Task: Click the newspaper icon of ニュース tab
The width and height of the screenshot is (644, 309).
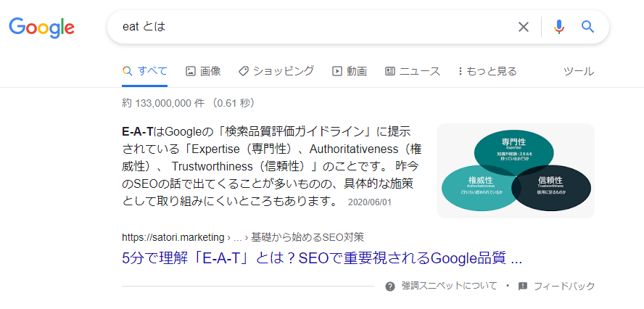Action: (x=389, y=71)
